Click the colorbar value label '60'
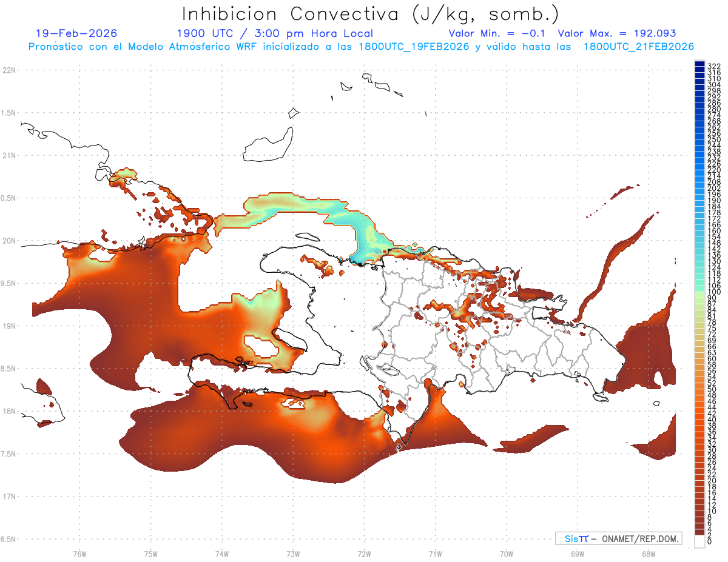Screen dimensions: 728x562 point(712,359)
